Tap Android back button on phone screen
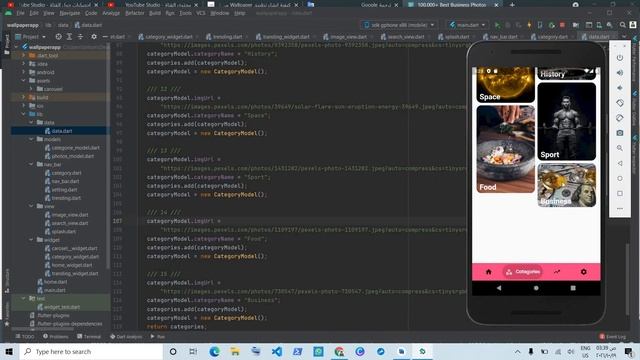The image size is (640, 360). point(499,288)
